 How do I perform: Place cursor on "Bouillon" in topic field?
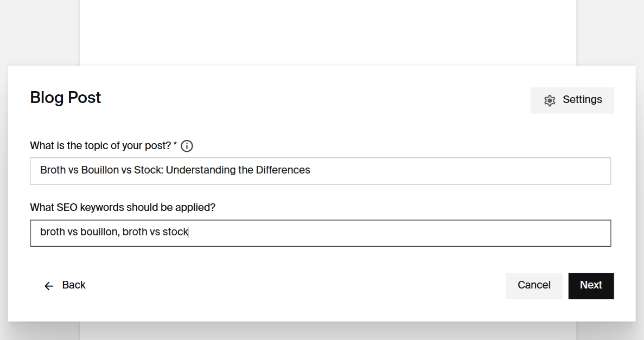(x=99, y=170)
